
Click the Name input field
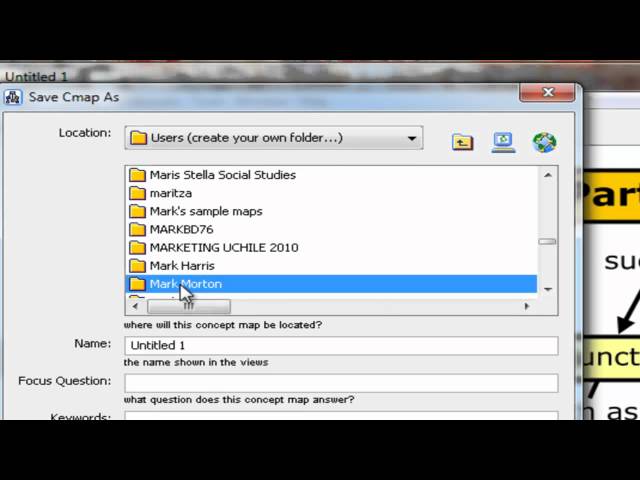(x=341, y=346)
